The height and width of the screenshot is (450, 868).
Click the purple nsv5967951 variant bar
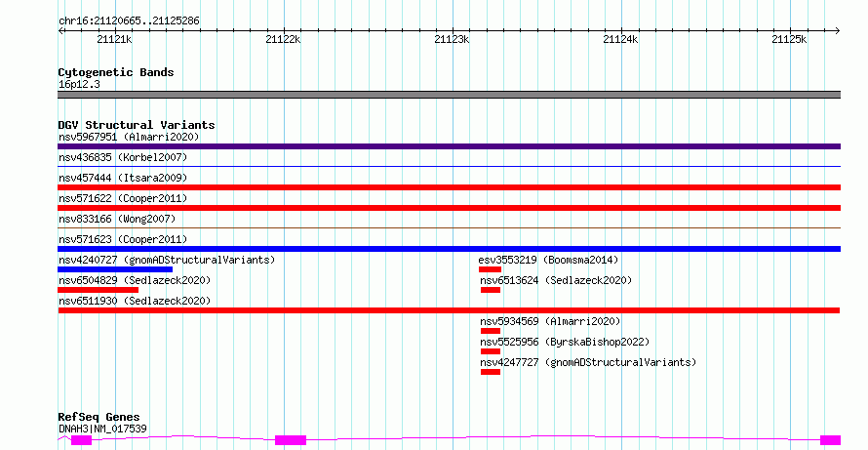(449, 146)
